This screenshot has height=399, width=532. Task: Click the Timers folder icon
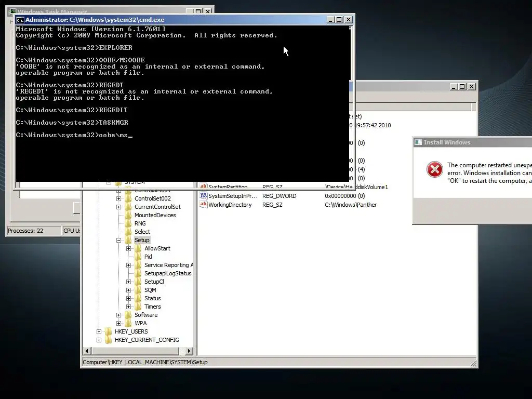138,307
